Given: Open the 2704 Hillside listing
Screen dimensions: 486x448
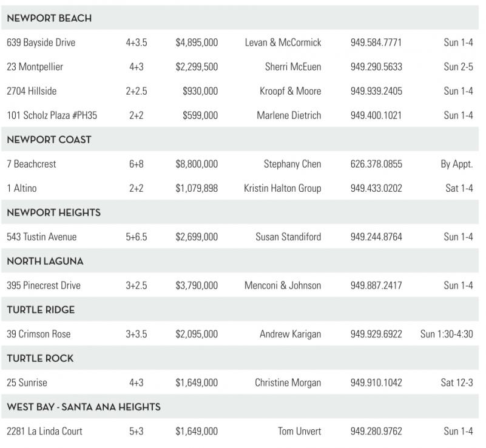Looking at the screenshot, I should (x=32, y=91).
